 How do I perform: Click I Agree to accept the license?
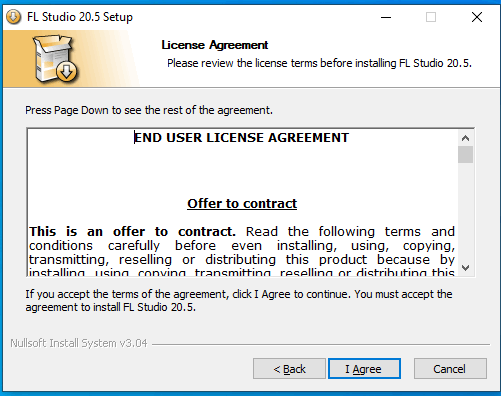(x=364, y=369)
